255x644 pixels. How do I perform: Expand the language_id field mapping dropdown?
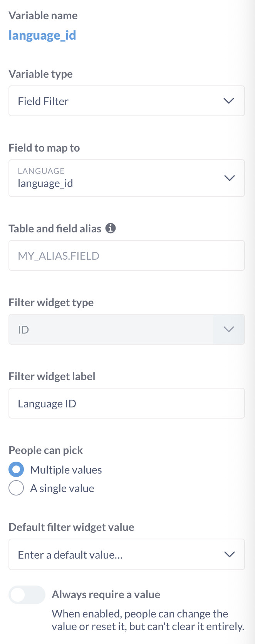coord(116,178)
